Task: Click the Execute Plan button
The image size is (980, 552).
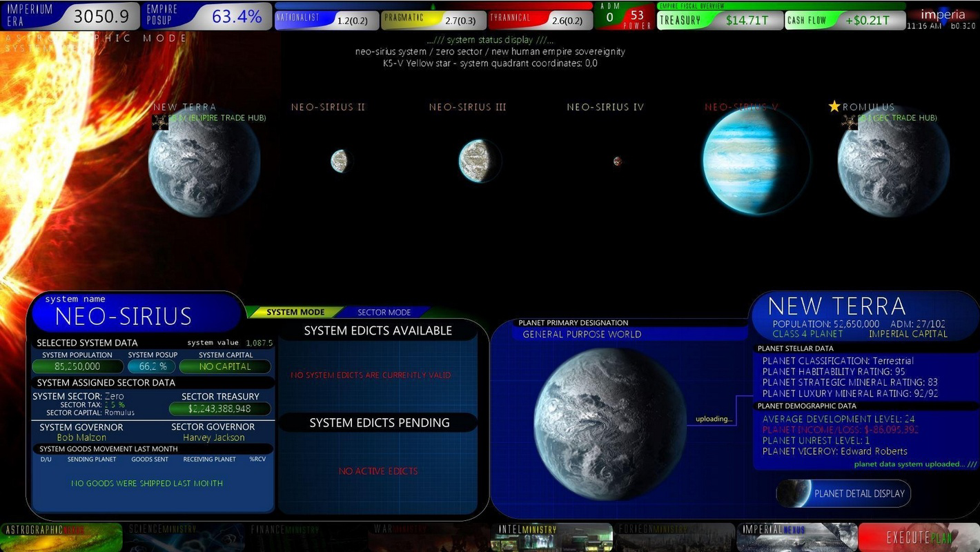Action: point(919,537)
